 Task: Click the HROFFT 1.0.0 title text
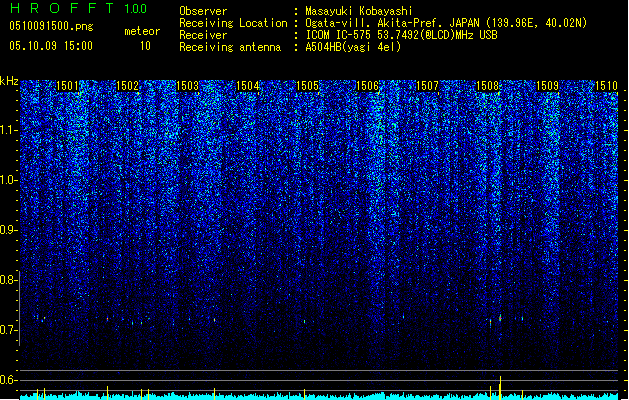[78, 8]
